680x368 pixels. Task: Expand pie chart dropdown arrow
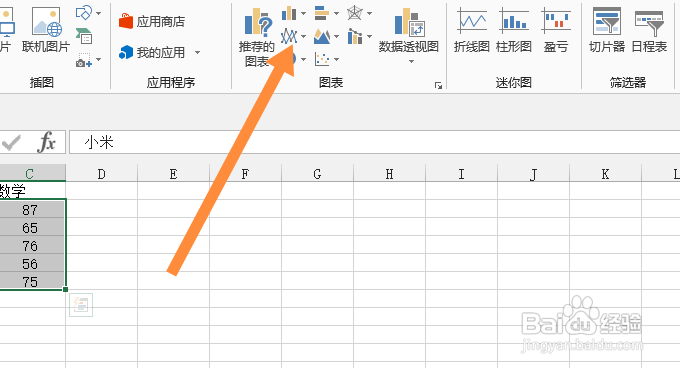pos(303,59)
